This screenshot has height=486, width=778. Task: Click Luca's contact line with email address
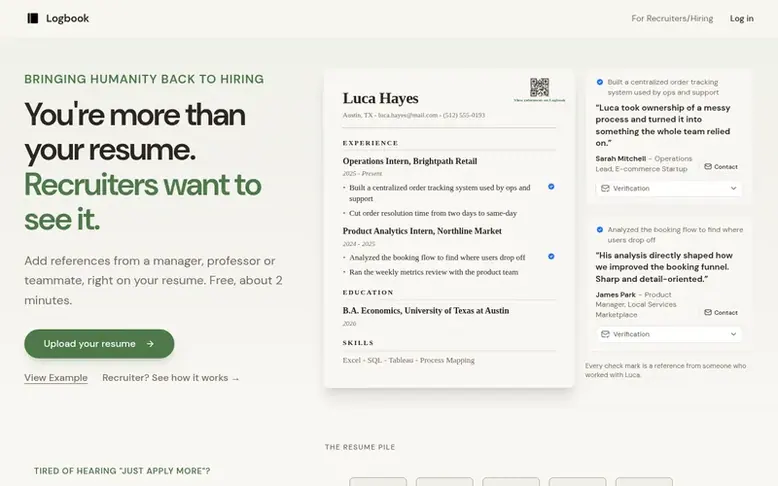(x=414, y=115)
